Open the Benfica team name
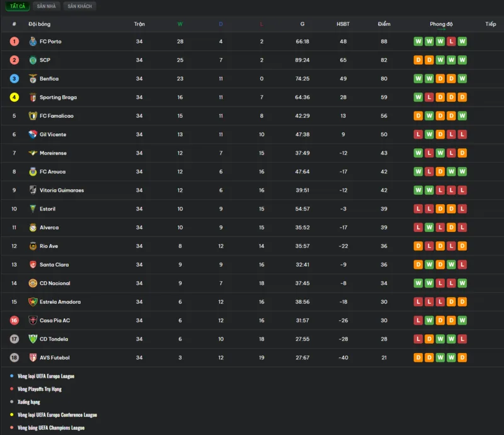Image resolution: width=504 pixels, height=435 pixels. click(x=49, y=79)
